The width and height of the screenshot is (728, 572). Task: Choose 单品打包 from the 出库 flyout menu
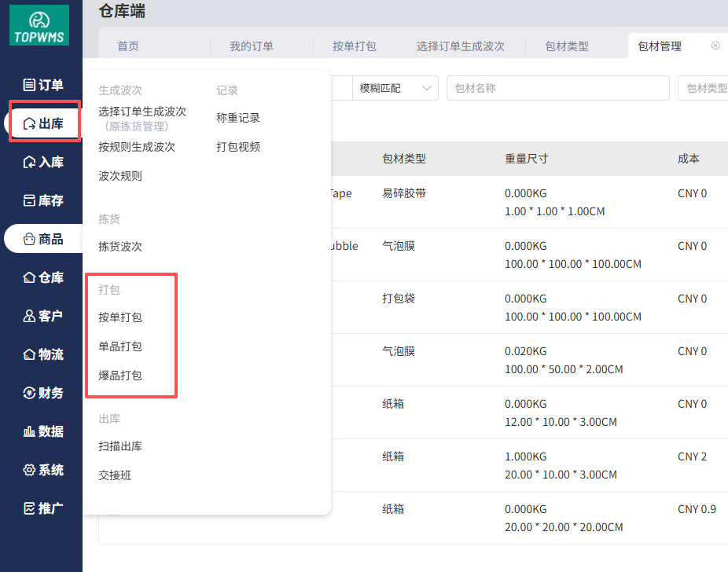click(x=120, y=346)
